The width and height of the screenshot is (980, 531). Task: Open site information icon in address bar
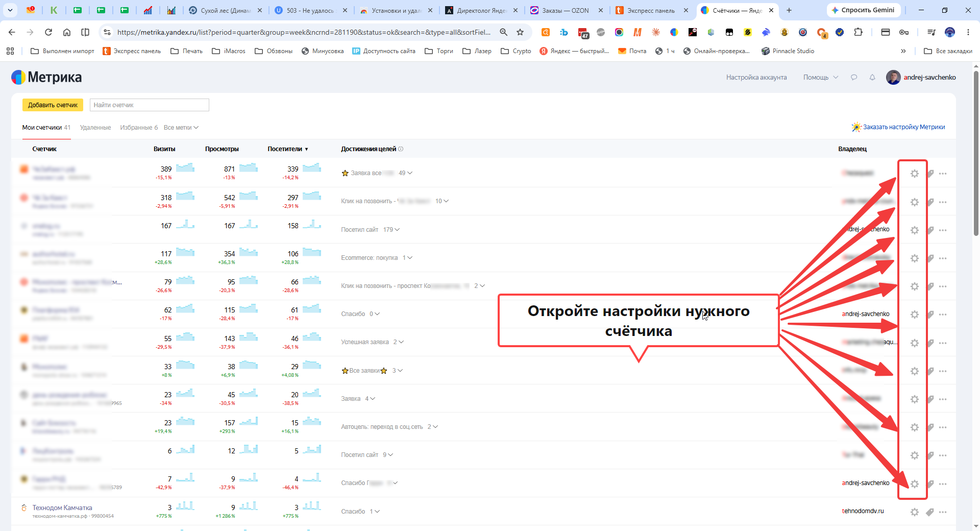107,32
